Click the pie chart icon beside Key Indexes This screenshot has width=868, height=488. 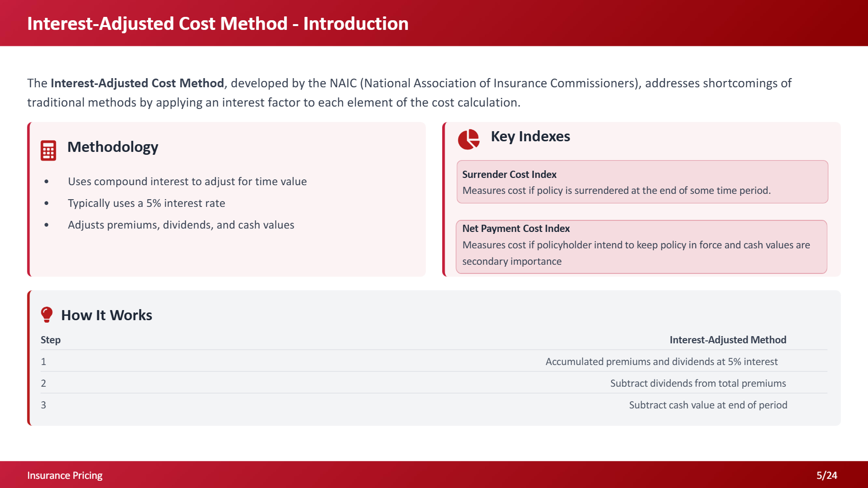point(468,139)
